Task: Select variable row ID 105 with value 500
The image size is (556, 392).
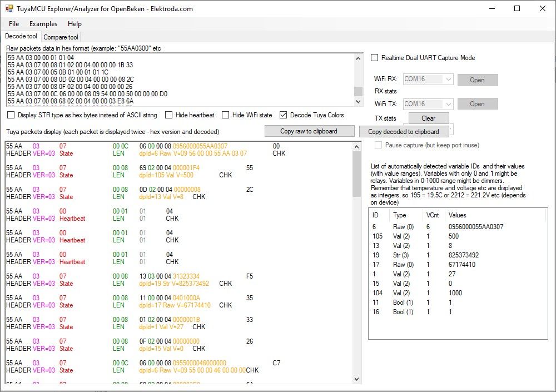Action: tap(458, 236)
